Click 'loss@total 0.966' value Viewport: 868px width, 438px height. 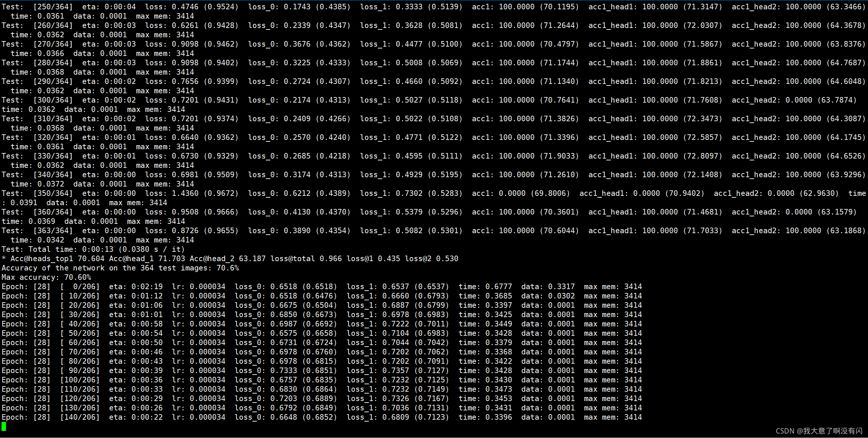point(306,259)
